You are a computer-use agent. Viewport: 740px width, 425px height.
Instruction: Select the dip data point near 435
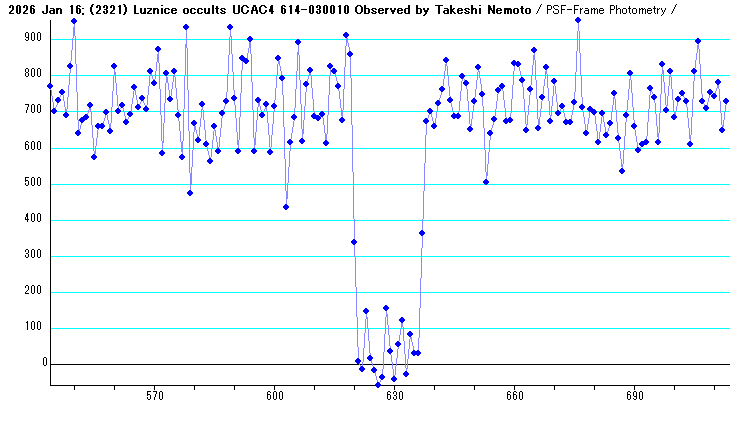coord(286,207)
